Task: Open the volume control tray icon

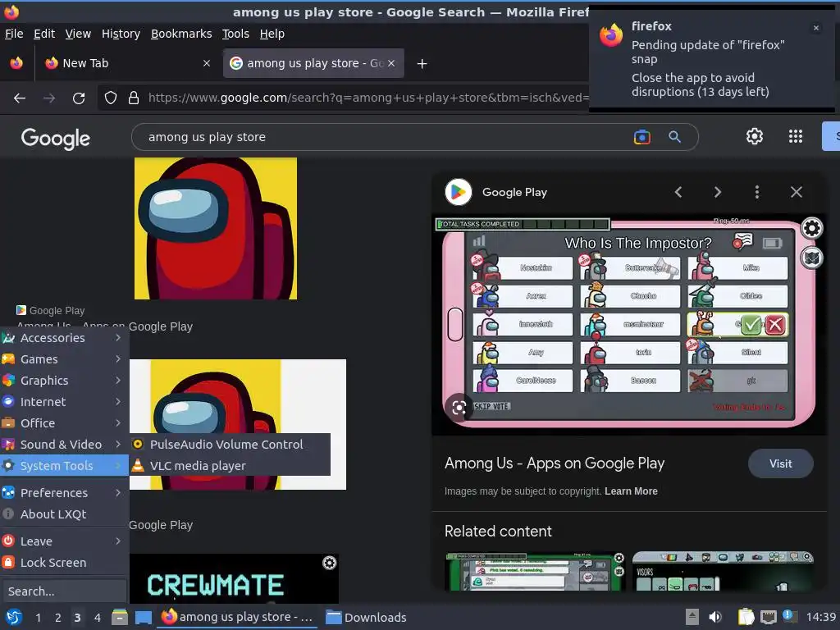Action: point(715,617)
